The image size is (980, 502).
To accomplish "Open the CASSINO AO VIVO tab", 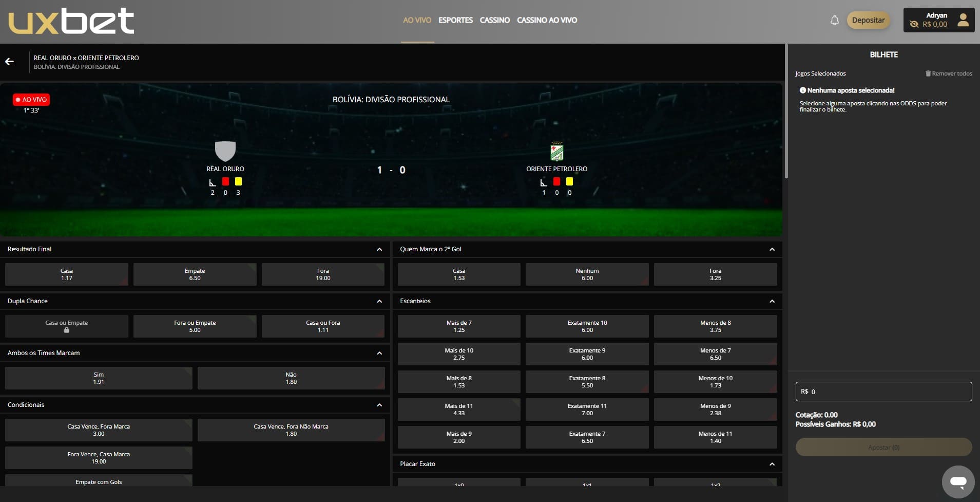I will pos(547,20).
